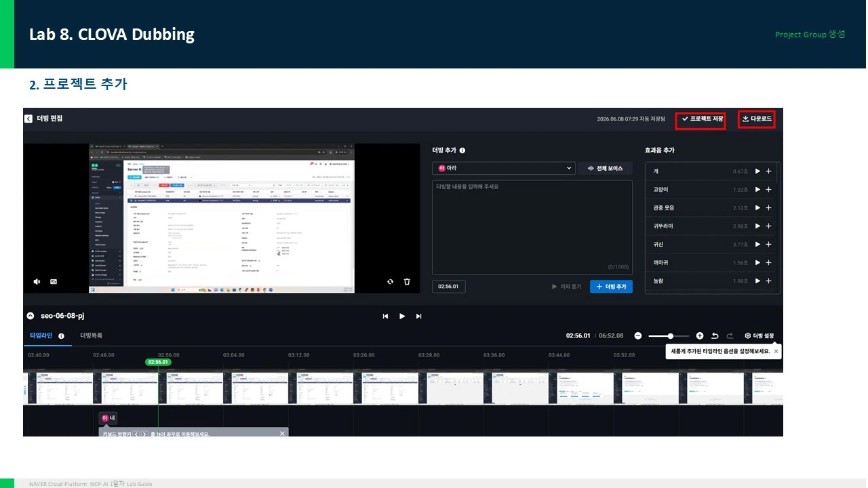Preview the 개 sound effect
868x488 pixels.
(758, 171)
